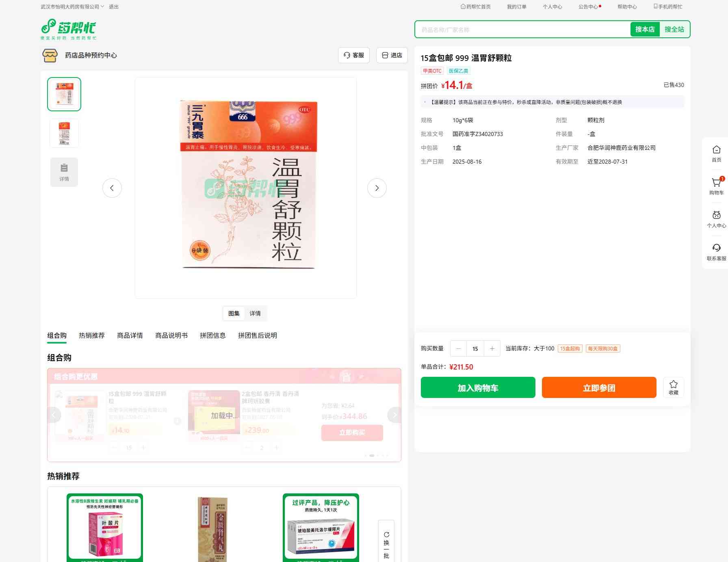
Task: Switch image viewer to 详情 toggle
Action: tap(255, 313)
